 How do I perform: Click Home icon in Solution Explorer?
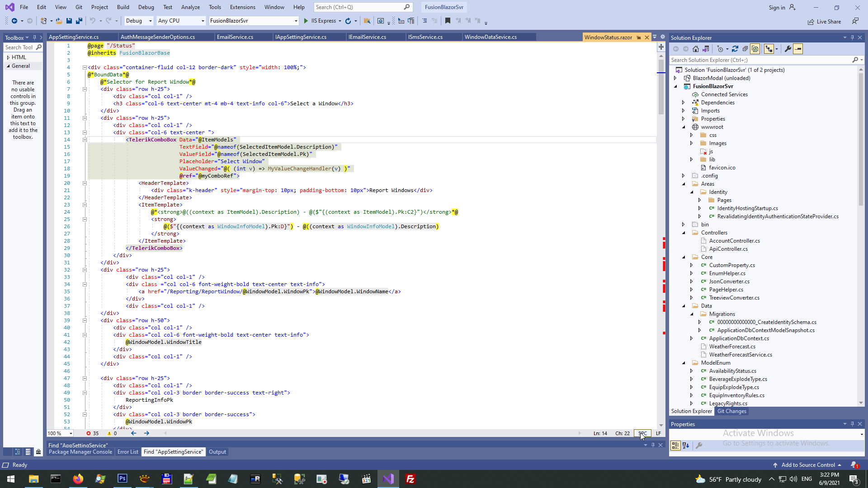696,49
